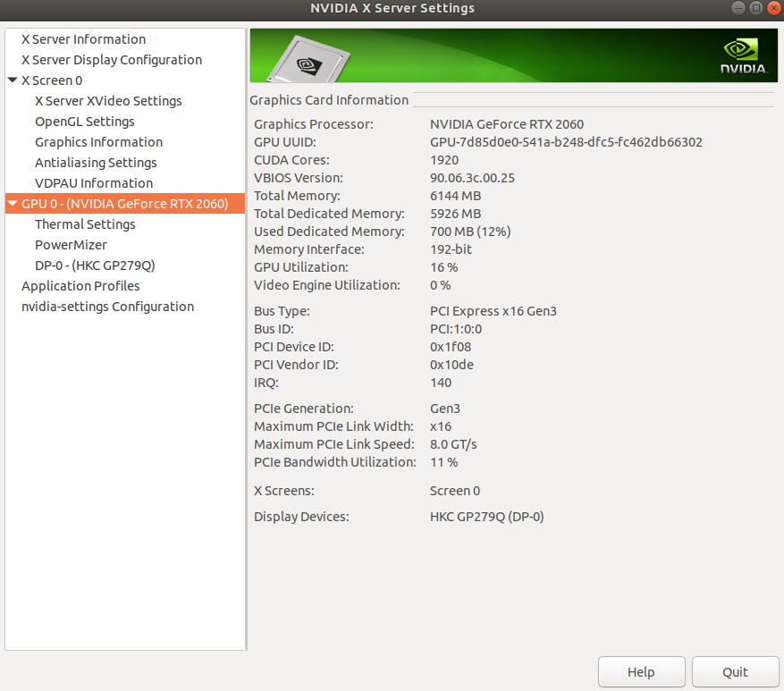Click the X Screens value Screen 0
784x691 pixels.
point(455,491)
